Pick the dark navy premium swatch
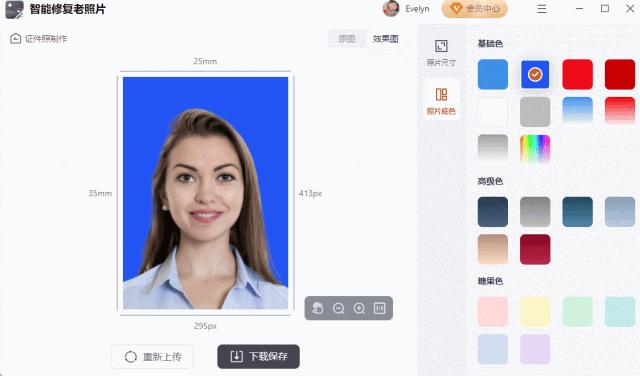The height and width of the screenshot is (376, 640). pyautogui.click(x=493, y=212)
